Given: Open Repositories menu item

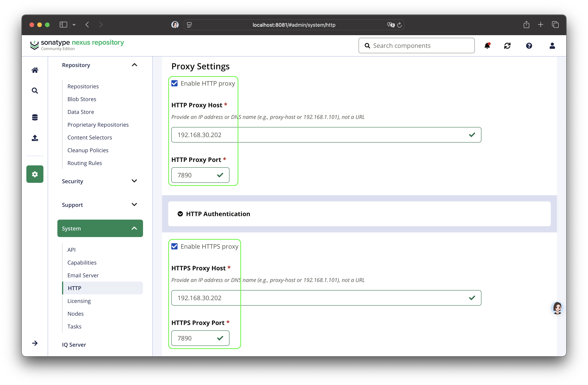Looking at the screenshot, I should pos(83,86).
